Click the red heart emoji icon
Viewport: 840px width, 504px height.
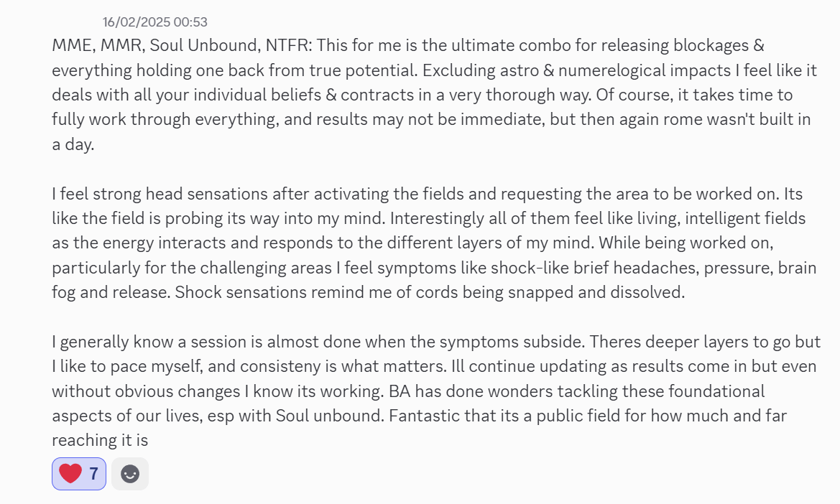[x=70, y=474]
